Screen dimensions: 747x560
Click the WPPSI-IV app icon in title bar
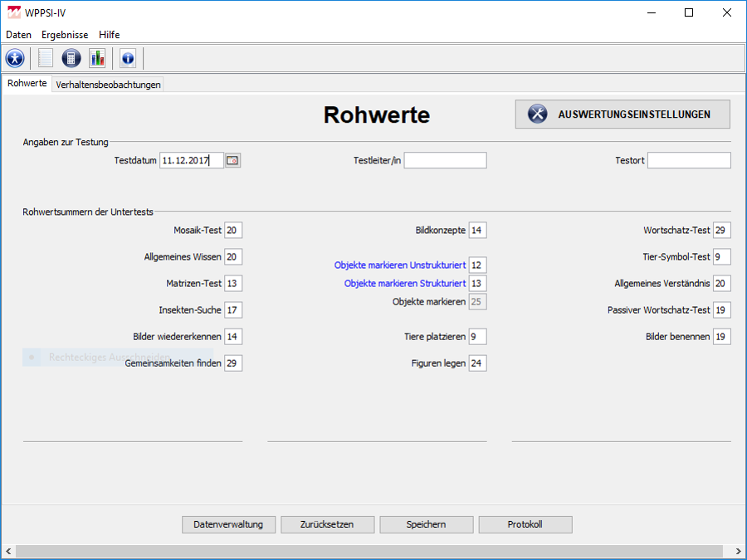pyautogui.click(x=13, y=12)
